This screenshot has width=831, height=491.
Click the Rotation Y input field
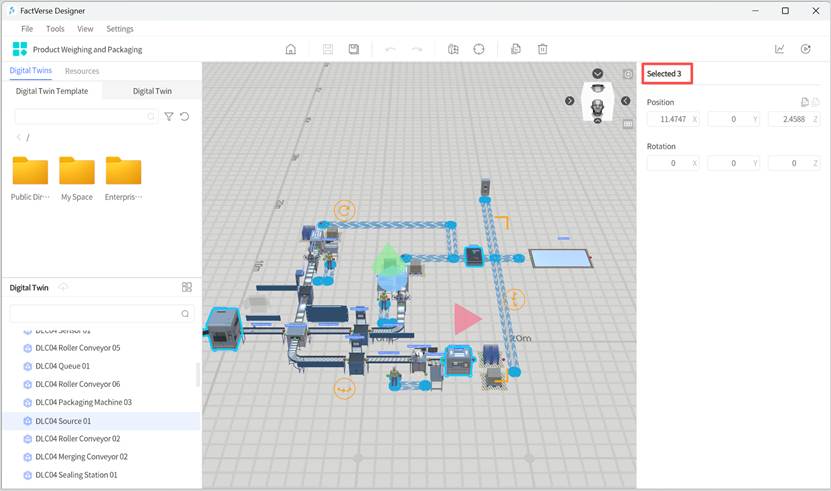click(x=733, y=163)
